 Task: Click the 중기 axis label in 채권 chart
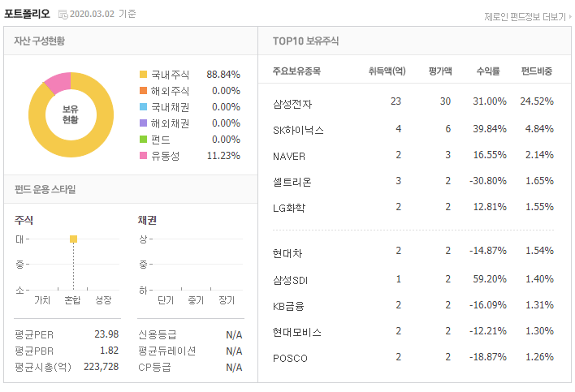tap(196, 300)
